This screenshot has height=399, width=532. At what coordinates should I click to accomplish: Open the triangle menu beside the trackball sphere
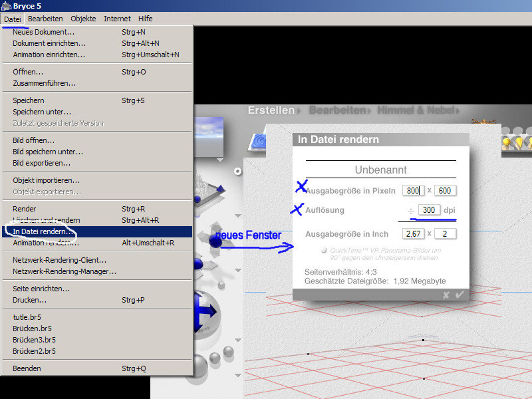coord(238,340)
